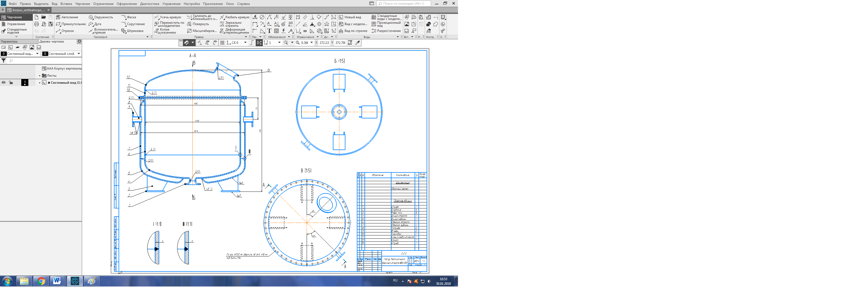
Task: Open the Системный слой layer dropdown
Action: (x=79, y=54)
